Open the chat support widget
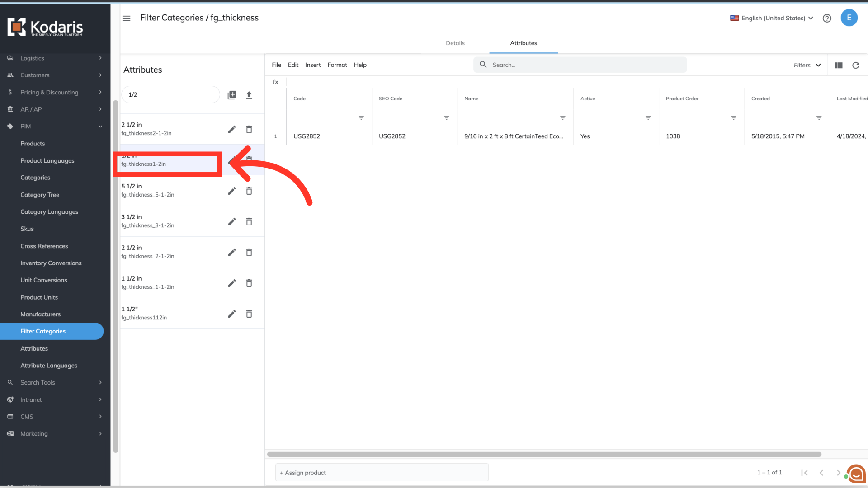 click(856, 474)
